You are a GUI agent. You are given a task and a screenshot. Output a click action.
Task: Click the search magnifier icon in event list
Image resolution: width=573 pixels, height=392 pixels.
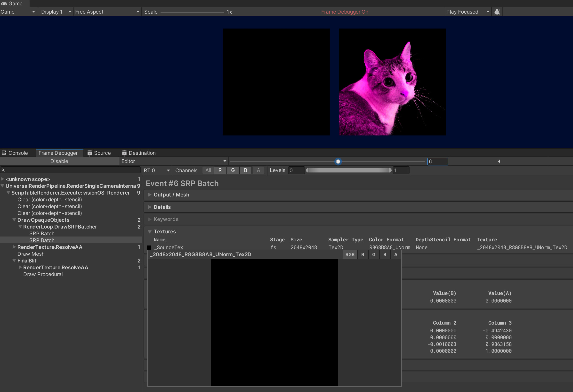[3, 170]
